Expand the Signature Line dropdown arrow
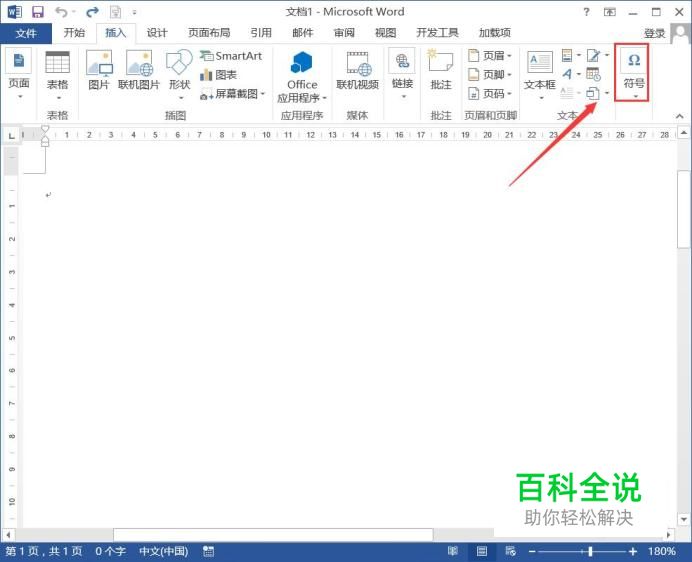692x562 pixels. pos(607,55)
